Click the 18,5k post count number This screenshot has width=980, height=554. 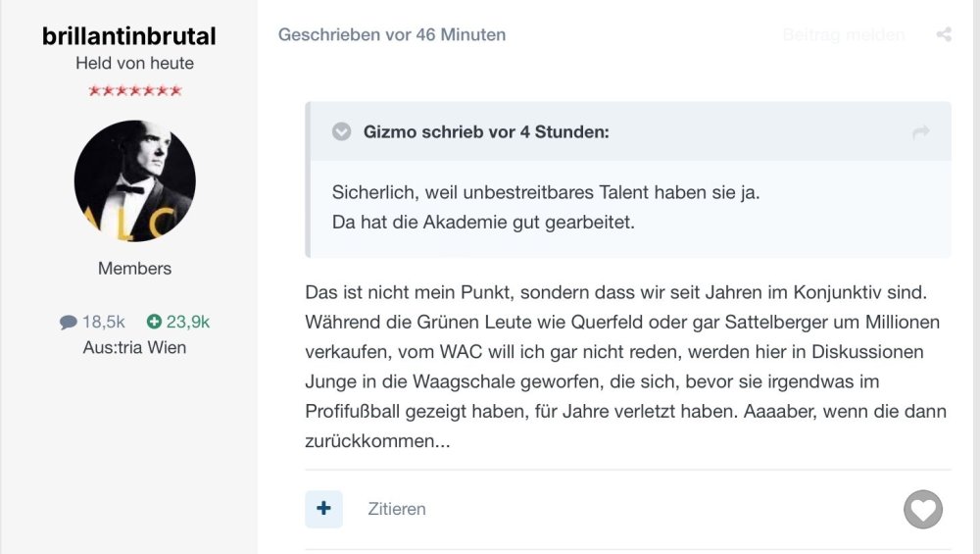coord(104,322)
